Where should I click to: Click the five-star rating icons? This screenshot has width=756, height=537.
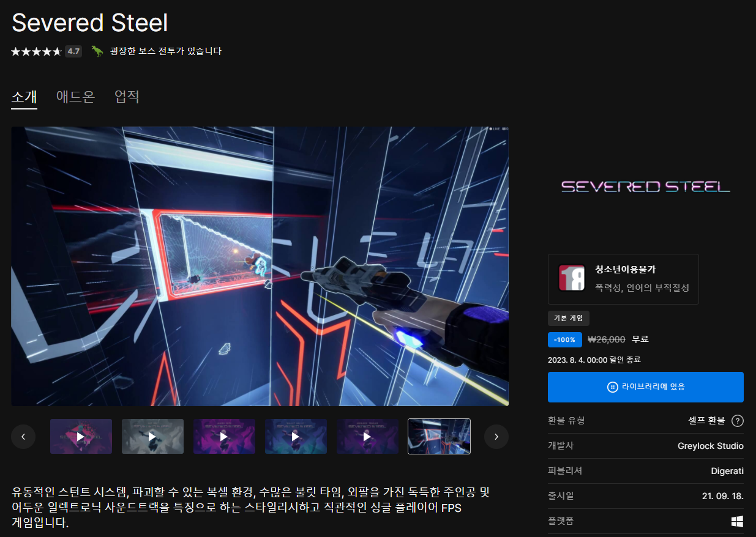click(36, 51)
